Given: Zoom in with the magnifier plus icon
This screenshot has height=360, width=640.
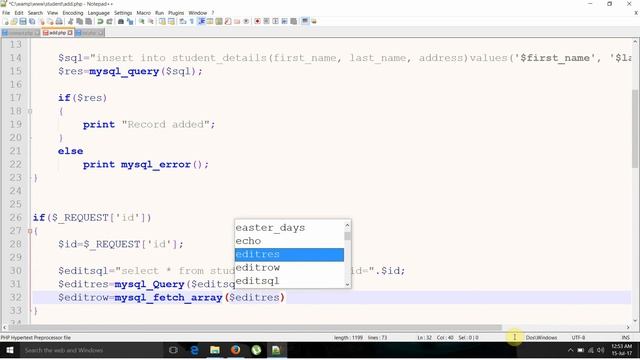Looking at the screenshot, I should click(x=141, y=21).
